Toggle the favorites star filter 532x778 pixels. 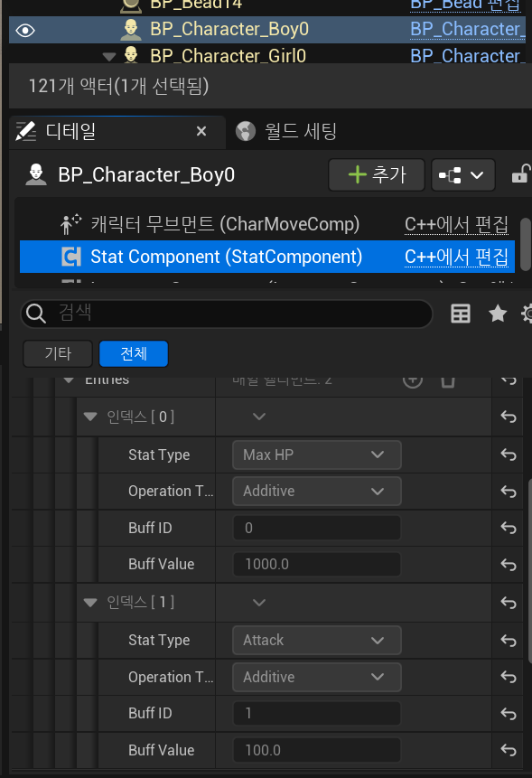(x=498, y=314)
